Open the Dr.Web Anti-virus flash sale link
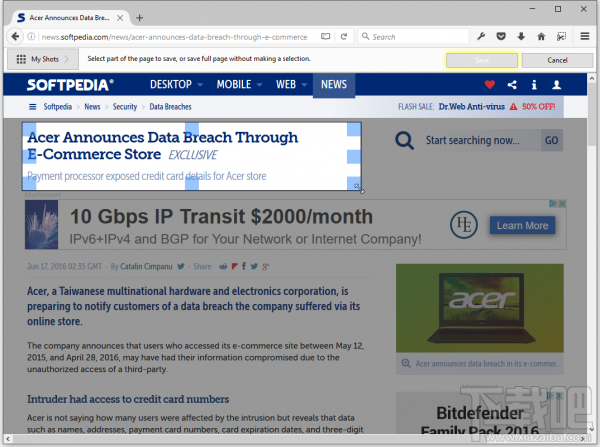Image resolution: width=600 pixels, height=447 pixels. pyautogui.click(x=471, y=107)
